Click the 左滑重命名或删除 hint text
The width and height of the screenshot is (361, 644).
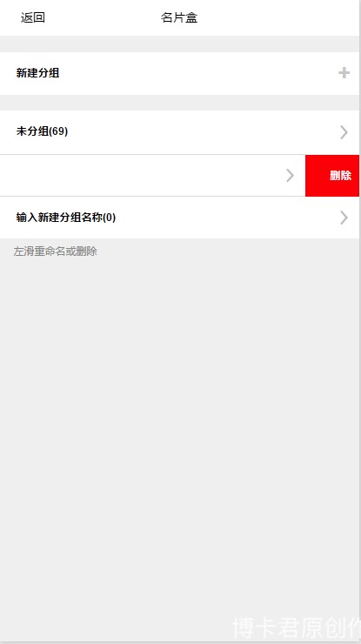[x=55, y=252]
